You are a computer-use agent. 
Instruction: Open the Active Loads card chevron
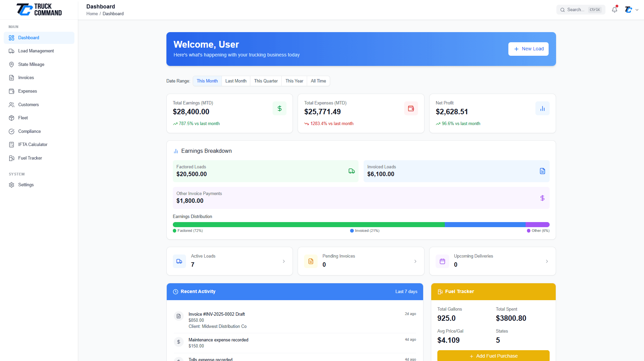pyautogui.click(x=284, y=261)
